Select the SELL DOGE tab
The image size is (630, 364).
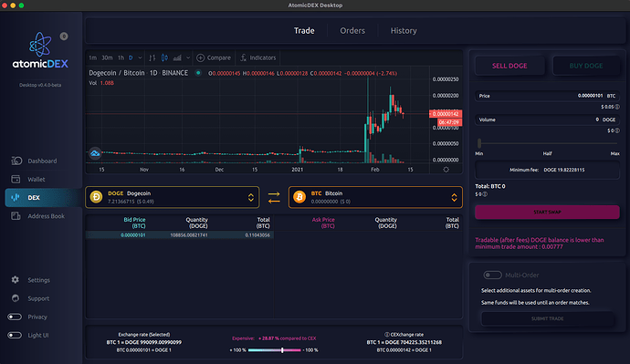click(x=509, y=66)
